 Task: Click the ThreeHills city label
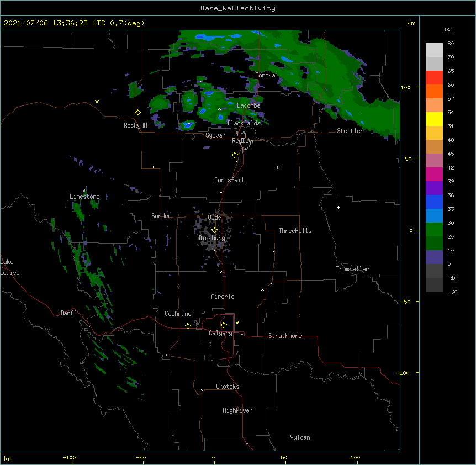point(295,231)
